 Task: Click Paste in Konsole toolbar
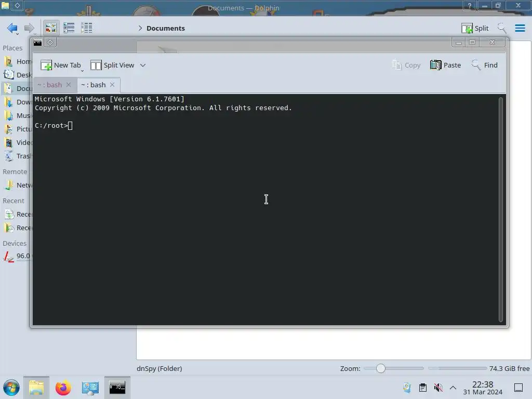tap(445, 65)
